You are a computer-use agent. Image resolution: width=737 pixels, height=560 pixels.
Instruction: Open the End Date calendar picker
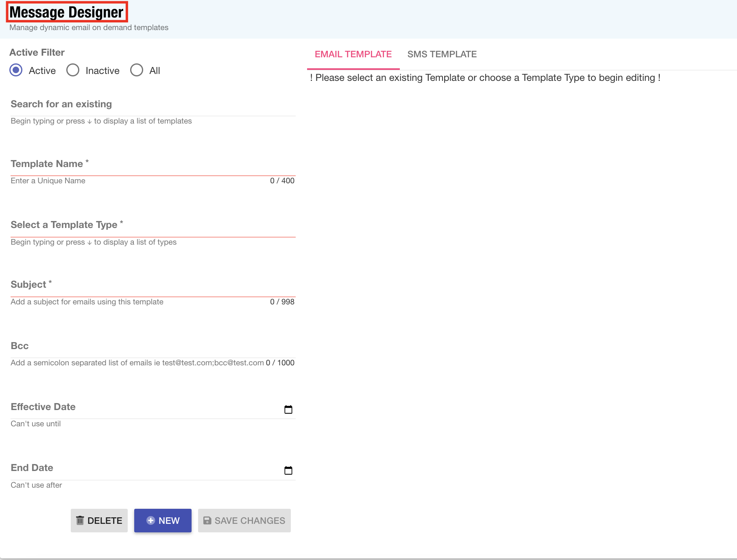[x=288, y=470]
